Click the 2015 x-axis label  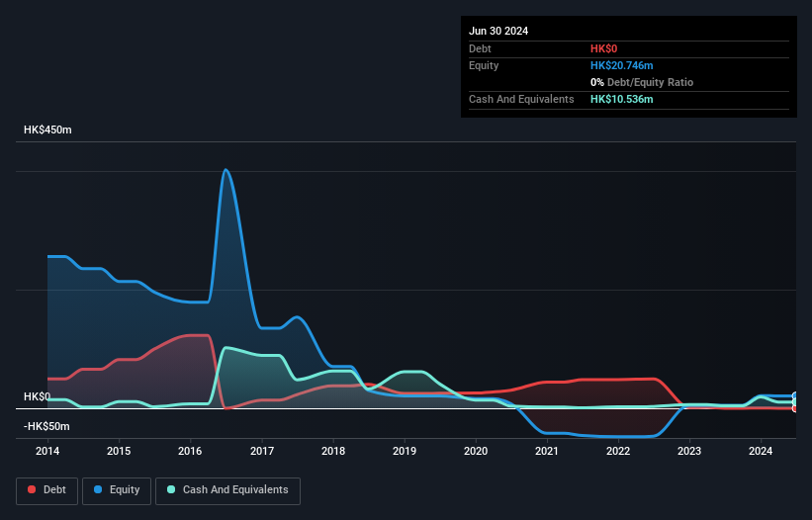[119, 451]
